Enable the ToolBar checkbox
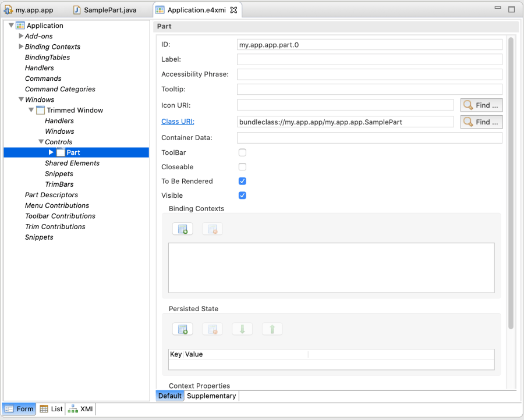The height and width of the screenshot is (420, 524). tap(242, 152)
